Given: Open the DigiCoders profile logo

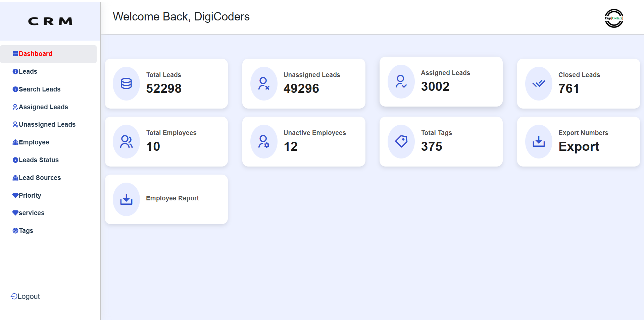Looking at the screenshot, I should coord(614,18).
